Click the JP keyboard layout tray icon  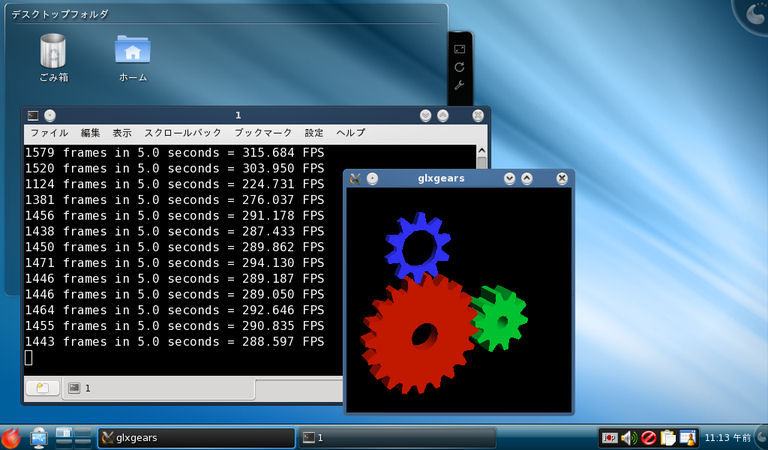pos(610,438)
